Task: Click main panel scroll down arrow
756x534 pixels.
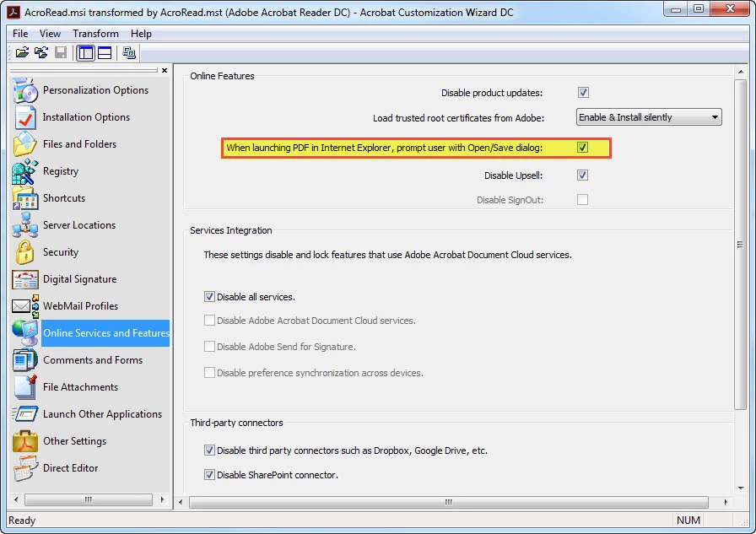Action: [741, 488]
